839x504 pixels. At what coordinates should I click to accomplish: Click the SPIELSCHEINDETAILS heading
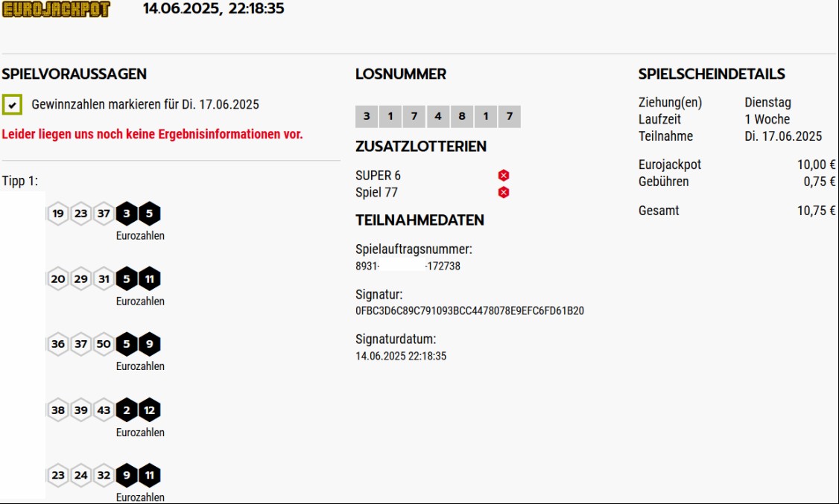712,74
